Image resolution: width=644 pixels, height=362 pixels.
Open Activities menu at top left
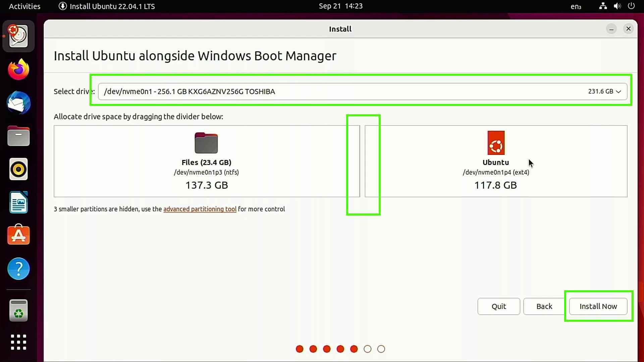click(x=24, y=6)
